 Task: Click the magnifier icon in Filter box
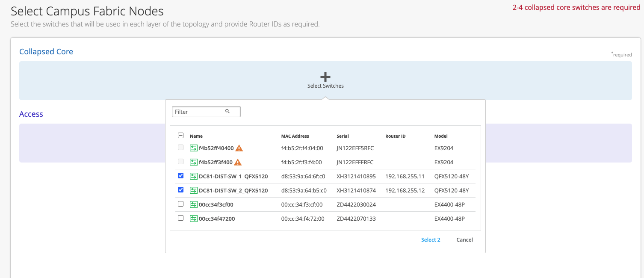click(227, 111)
